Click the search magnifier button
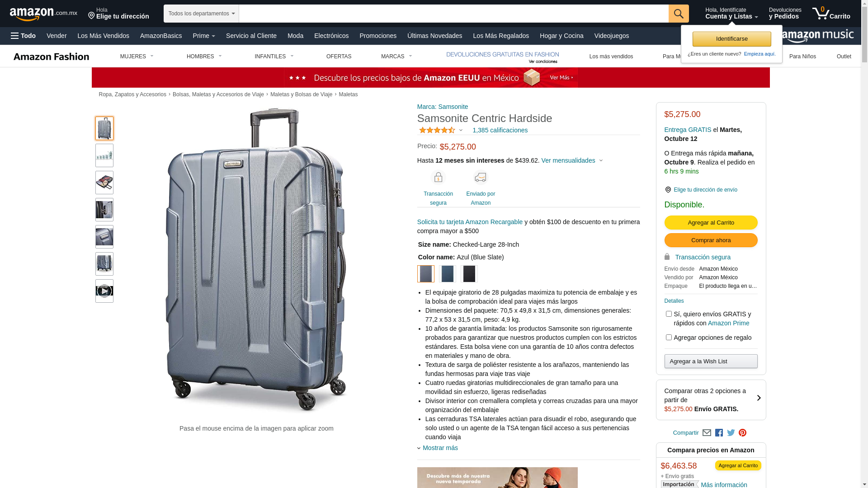 678,14
